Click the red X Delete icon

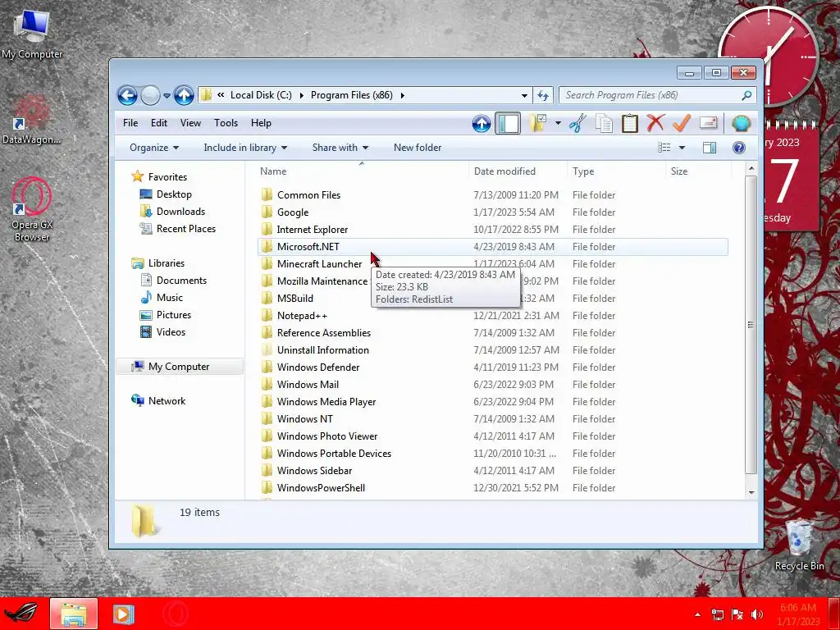[655, 123]
